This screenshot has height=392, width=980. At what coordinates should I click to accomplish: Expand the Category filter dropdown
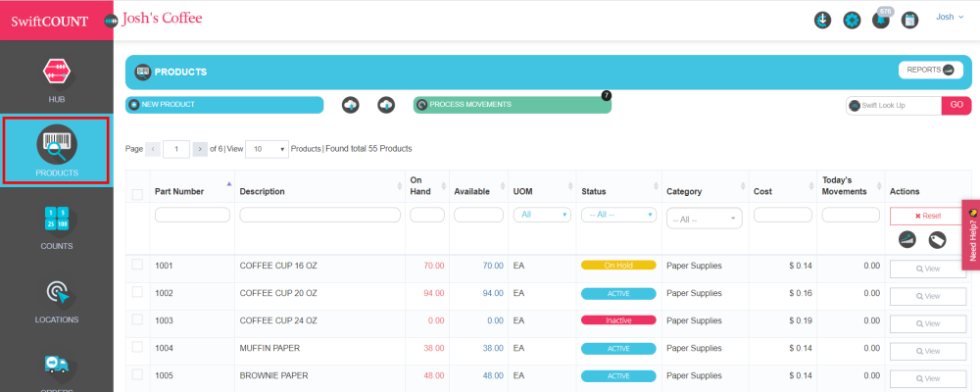tap(704, 219)
